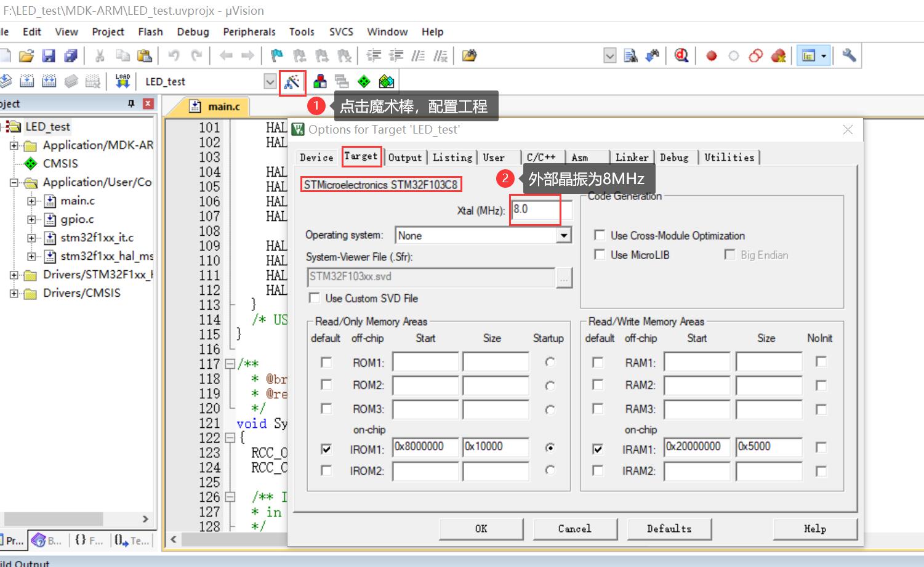924x567 pixels.
Task: Click the Find document-with-binoculars icon
Action: click(x=630, y=56)
